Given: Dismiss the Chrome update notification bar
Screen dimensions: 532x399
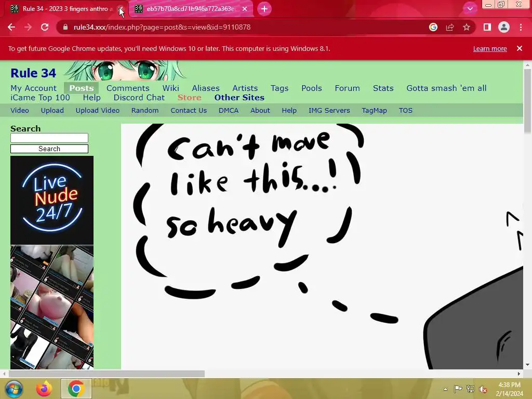Looking at the screenshot, I should click(x=520, y=48).
